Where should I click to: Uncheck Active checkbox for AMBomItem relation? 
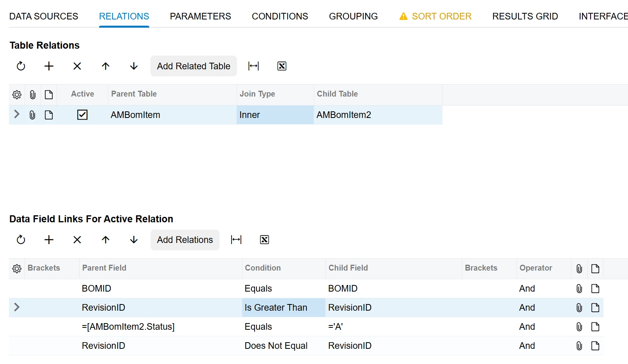[82, 115]
